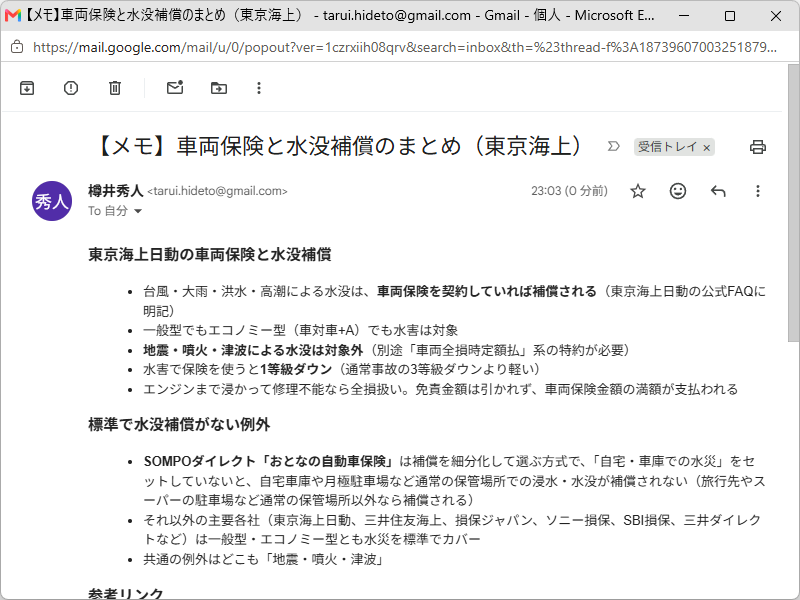The image size is (800, 600).
Task: Star this message
Action: 638,191
